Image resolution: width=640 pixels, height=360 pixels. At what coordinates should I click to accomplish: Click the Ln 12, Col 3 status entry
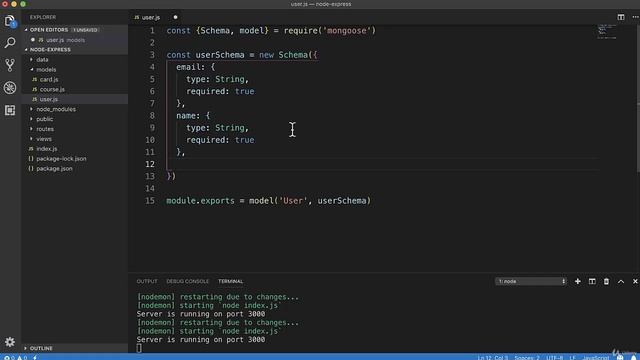(x=493, y=358)
